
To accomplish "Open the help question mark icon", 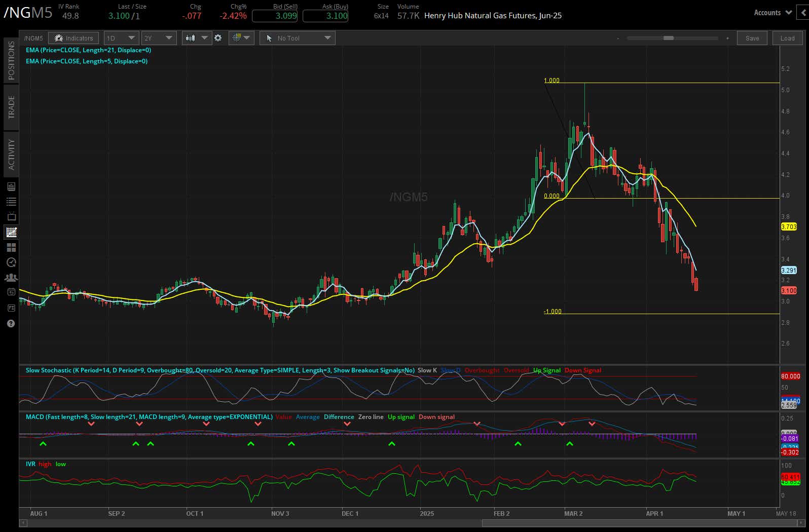I will 11,323.
